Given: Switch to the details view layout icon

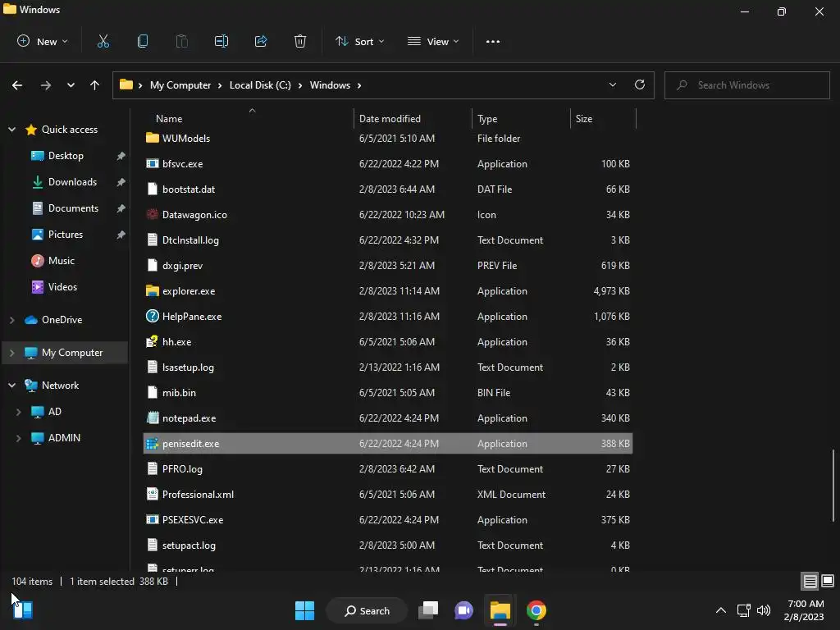Looking at the screenshot, I should click(810, 582).
